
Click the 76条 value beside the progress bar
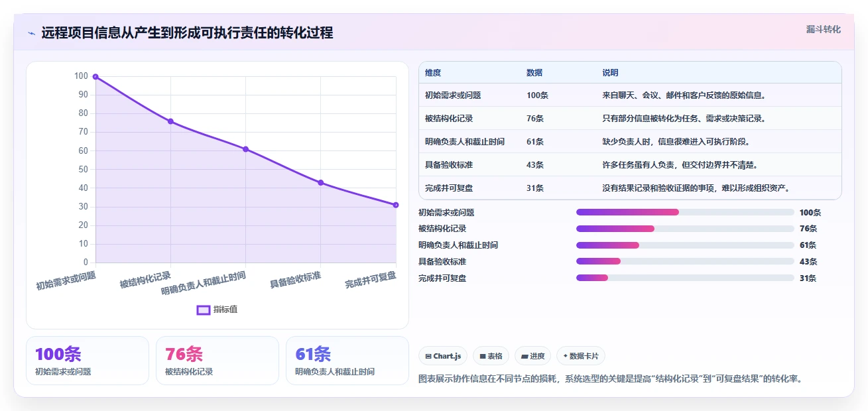808,229
